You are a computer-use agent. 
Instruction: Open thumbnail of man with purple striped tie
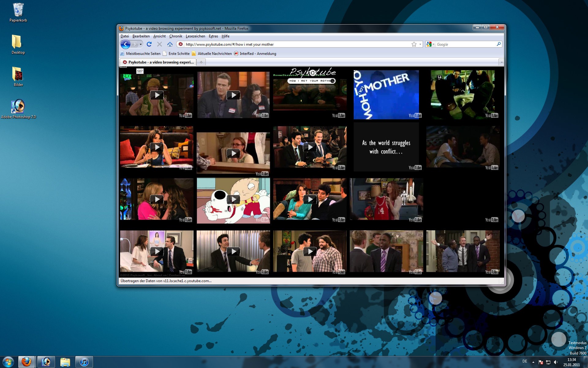[x=386, y=251]
